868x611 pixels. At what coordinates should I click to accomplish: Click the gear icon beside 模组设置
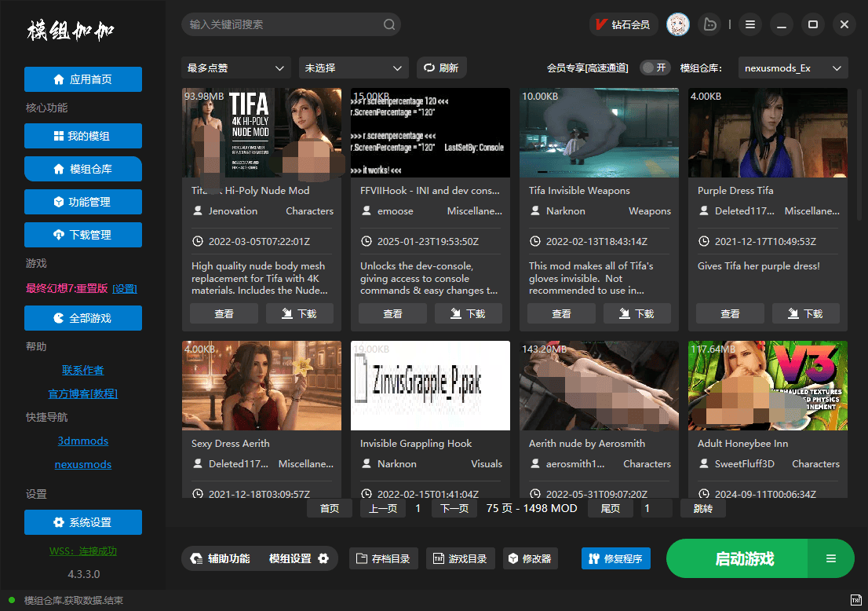(x=323, y=558)
